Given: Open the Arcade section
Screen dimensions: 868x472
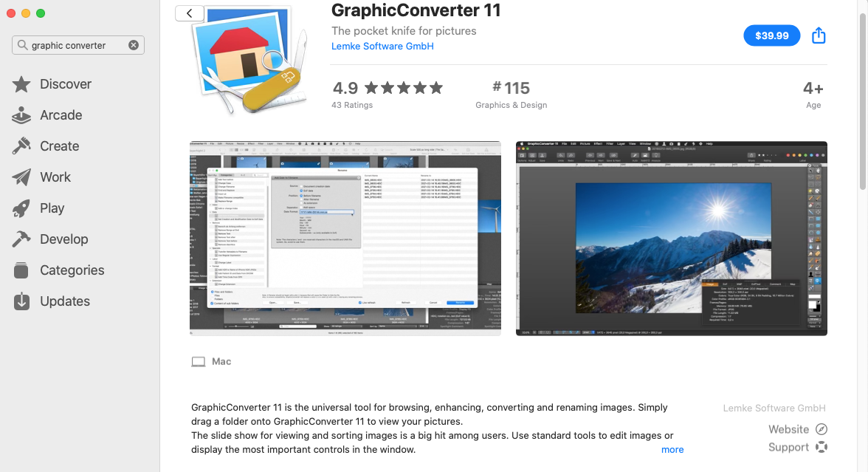Looking at the screenshot, I should tap(61, 115).
